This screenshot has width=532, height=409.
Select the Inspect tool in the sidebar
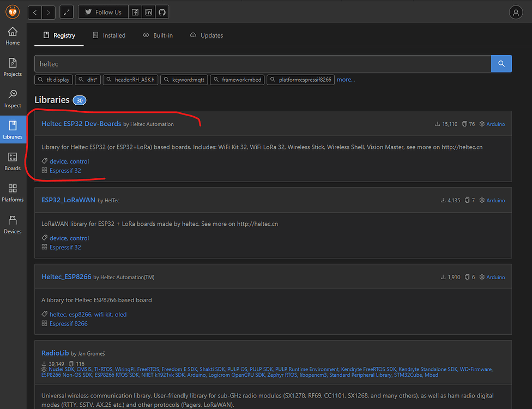pyautogui.click(x=12, y=98)
